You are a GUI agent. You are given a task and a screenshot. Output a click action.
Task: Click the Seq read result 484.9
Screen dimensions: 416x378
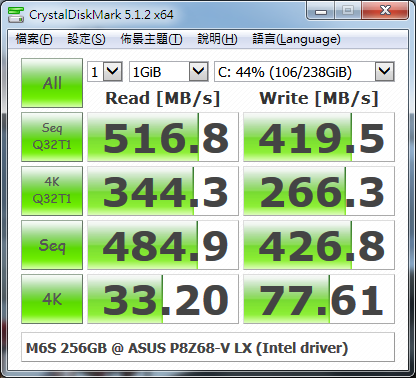coord(163,245)
